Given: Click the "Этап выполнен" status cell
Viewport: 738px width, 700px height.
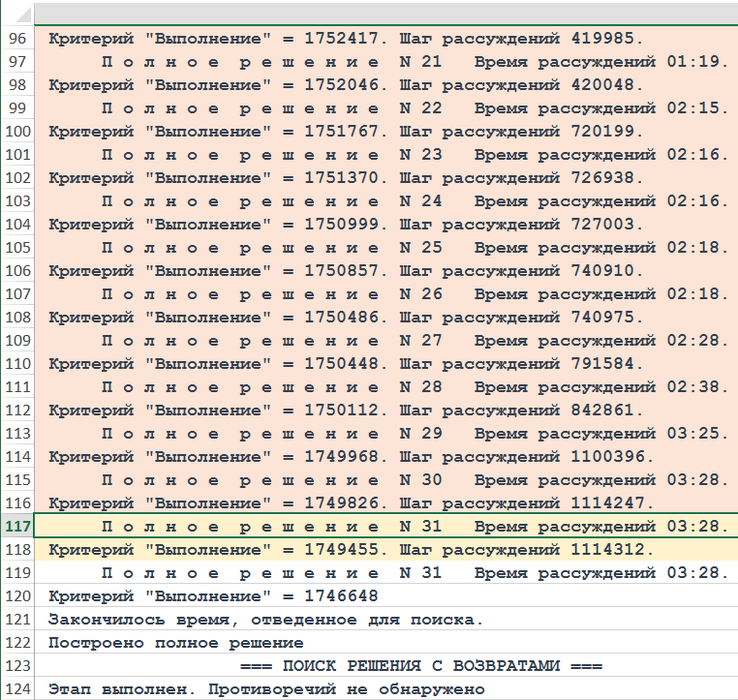Looking at the screenshot, I should [x=265, y=689].
